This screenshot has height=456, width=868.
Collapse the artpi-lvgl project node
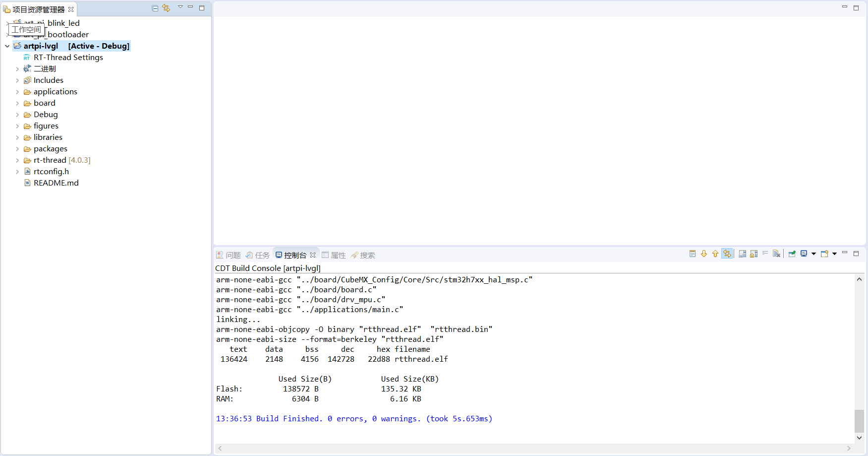pyautogui.click(x=7, y=46)
